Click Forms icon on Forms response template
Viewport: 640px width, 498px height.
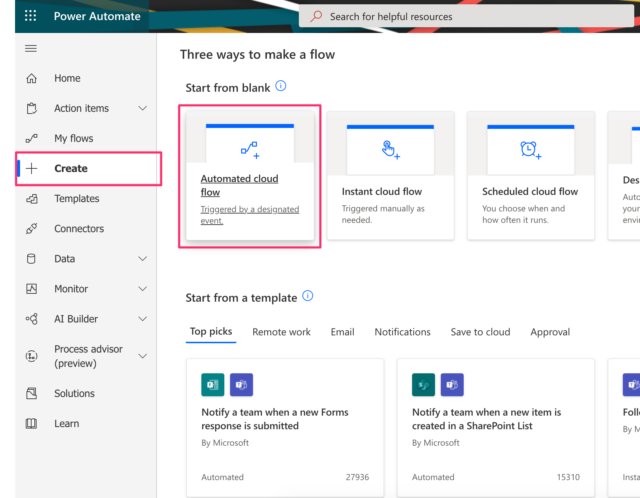[x=213, y=385]
